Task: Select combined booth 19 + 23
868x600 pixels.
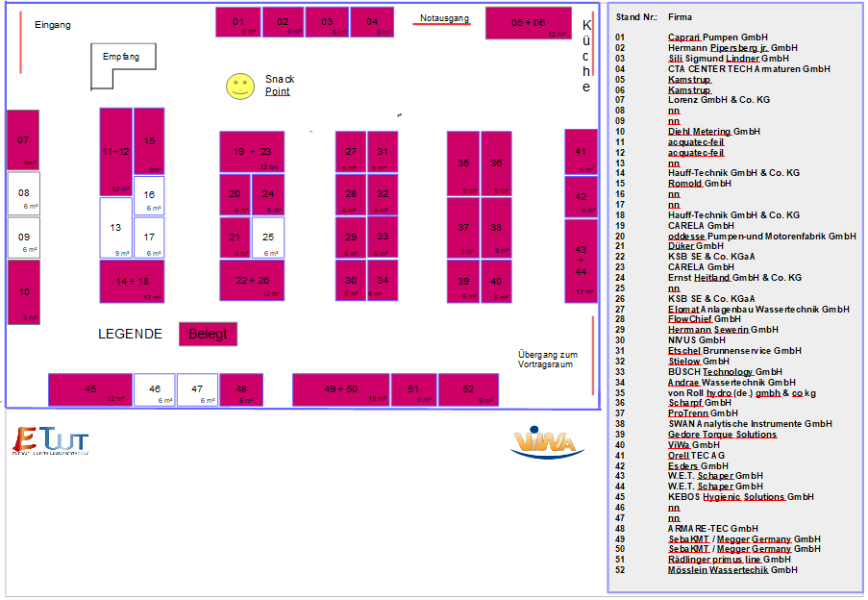Action: coord(252,152)
